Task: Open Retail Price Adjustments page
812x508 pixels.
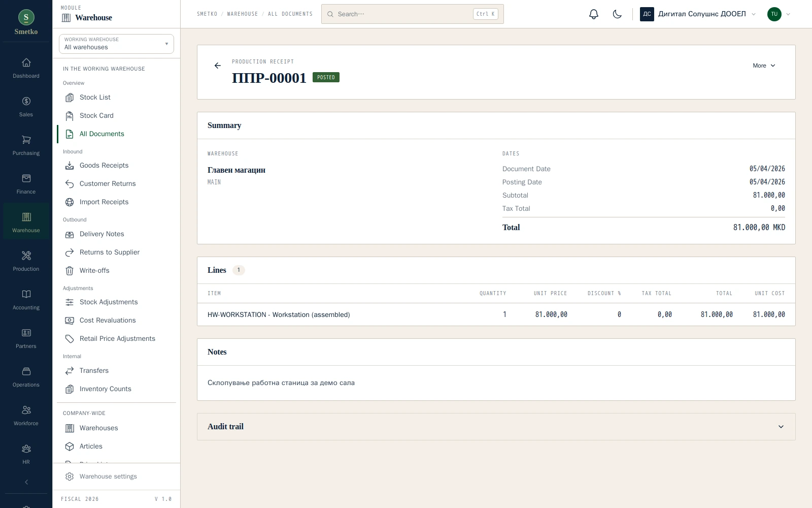Action: (116, 339)
